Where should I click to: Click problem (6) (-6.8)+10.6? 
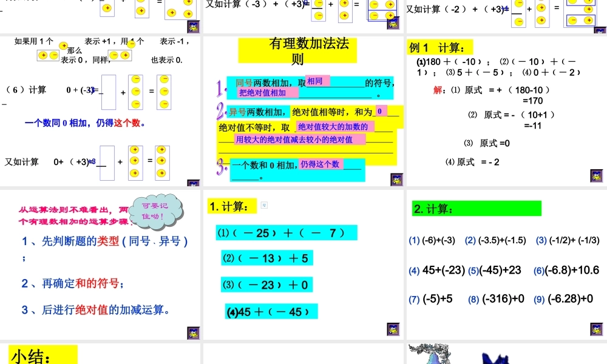coord(566,270)
